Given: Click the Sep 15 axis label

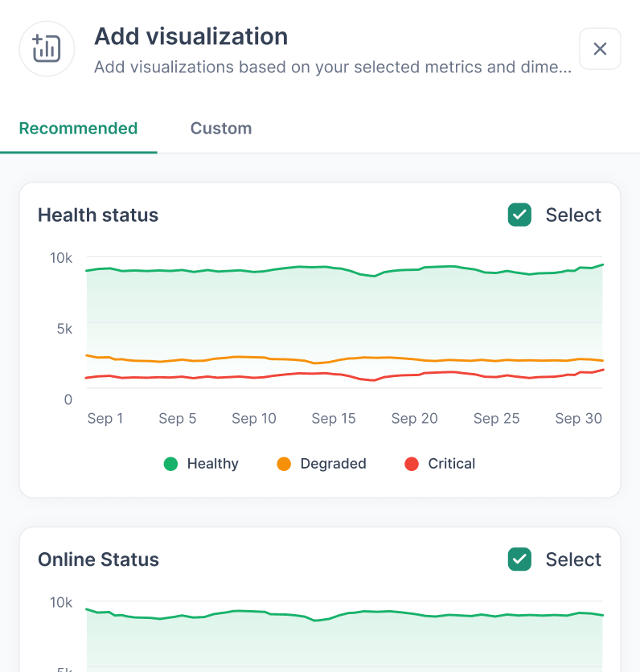Looking at the screenshot, I should pyautogui.click(x=334, y=418).
